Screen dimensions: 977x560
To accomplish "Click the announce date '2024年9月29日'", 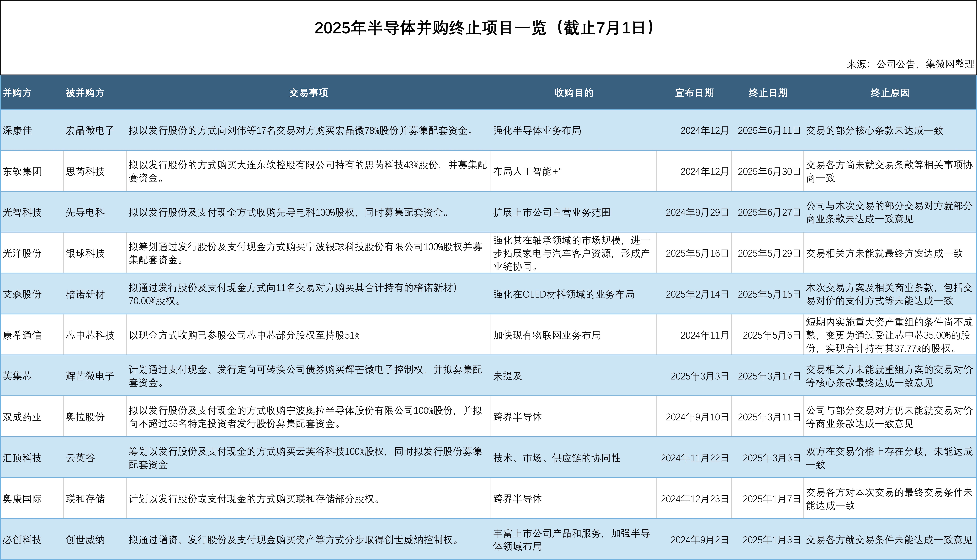I will coord(697,212).
